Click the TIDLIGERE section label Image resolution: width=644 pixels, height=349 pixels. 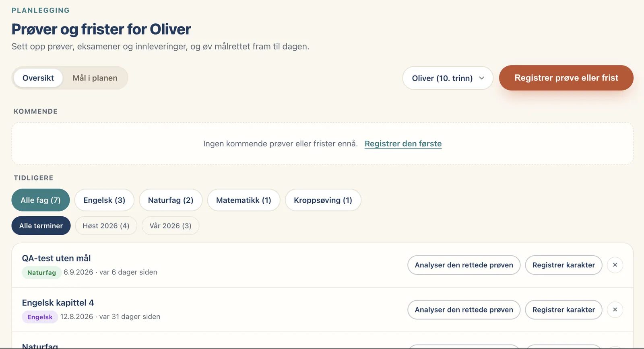[x=33, y=178]
